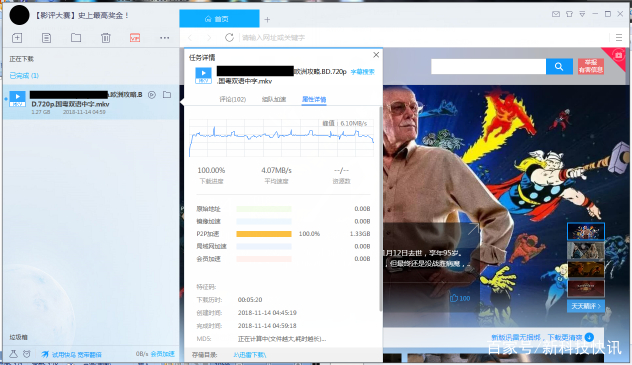Click the page search text box
The image size is (632, 365).
coord(489,66)
